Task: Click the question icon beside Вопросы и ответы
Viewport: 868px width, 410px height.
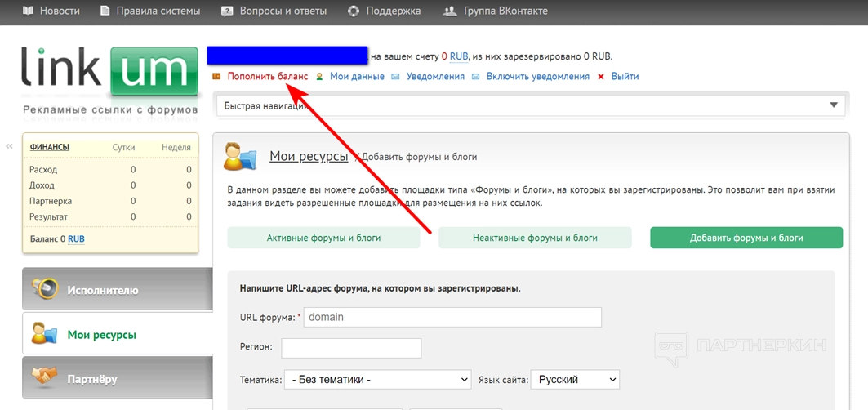Action: (x=226, y=11)
